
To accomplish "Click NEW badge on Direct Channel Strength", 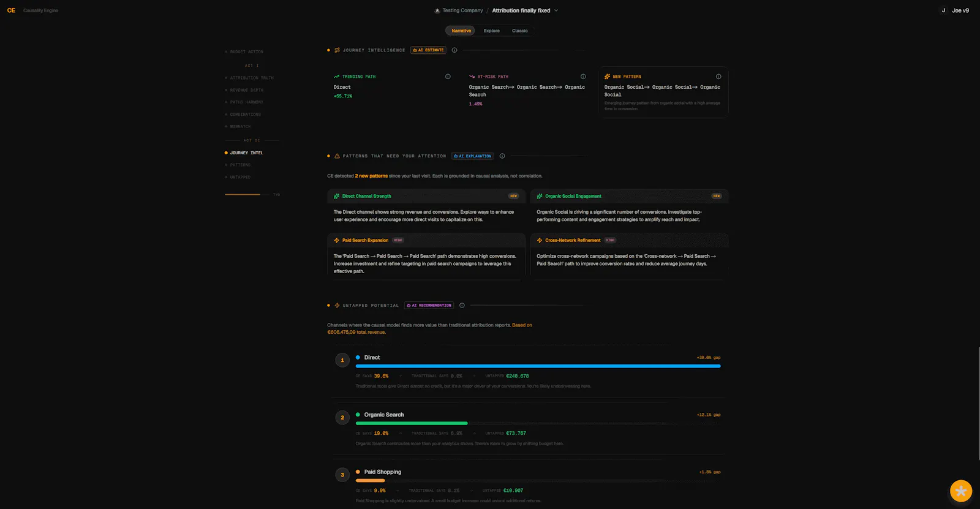I will pos(513,196).
